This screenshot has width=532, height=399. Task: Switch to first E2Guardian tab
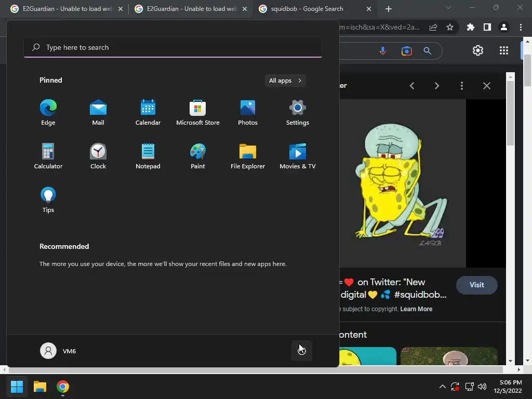66,9
